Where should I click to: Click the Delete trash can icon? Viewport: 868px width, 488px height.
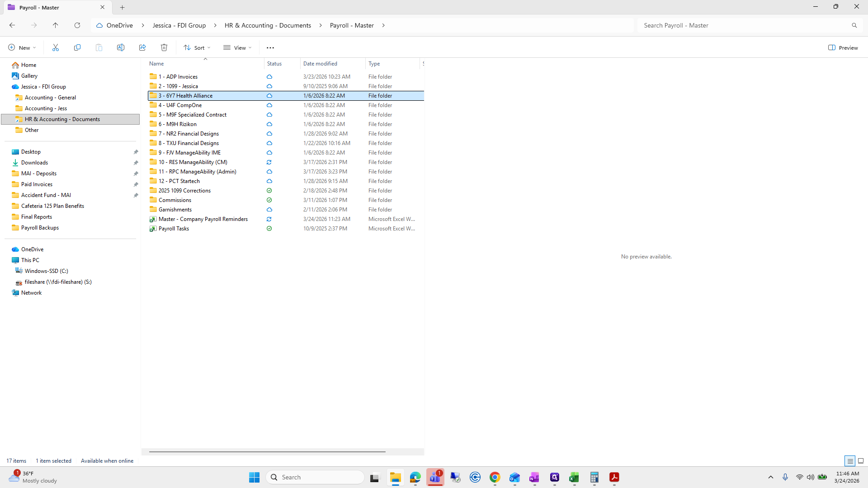click(164, 47)
